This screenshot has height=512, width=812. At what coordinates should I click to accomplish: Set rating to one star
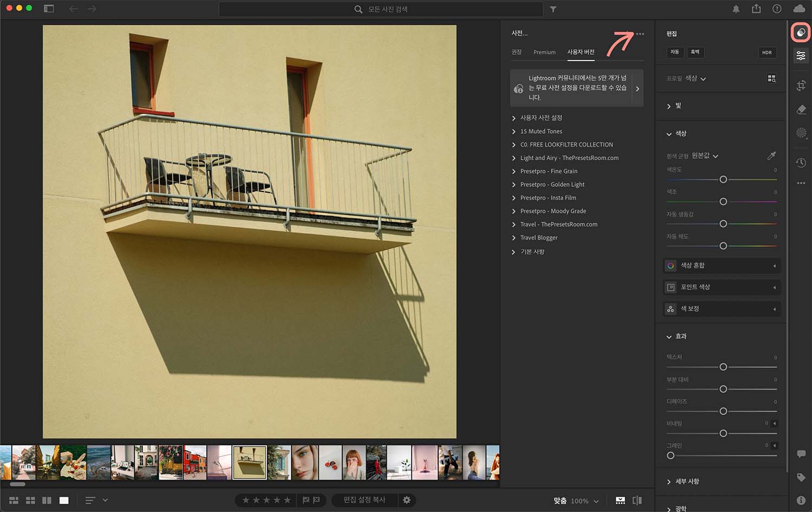point(246,500)
